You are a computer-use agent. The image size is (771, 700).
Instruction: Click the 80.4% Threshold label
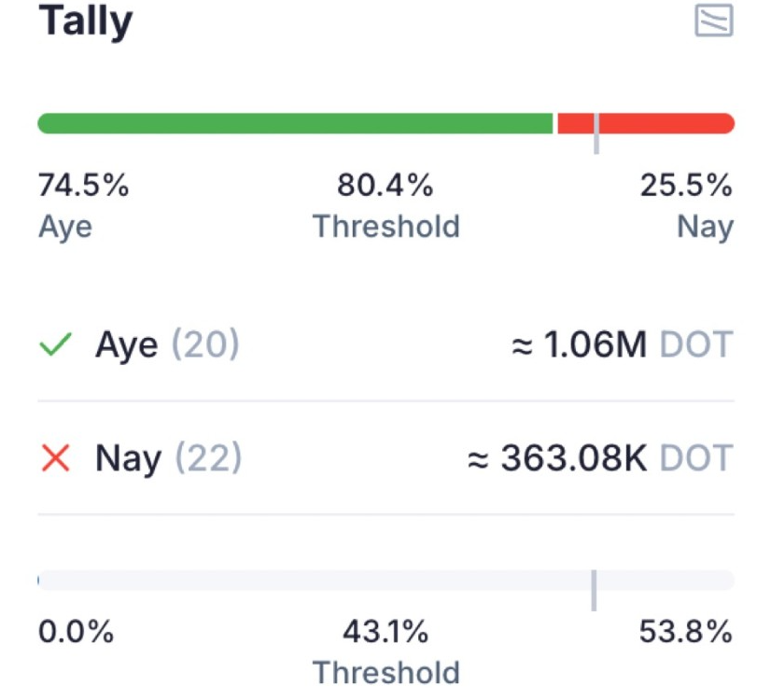[385, 187]
